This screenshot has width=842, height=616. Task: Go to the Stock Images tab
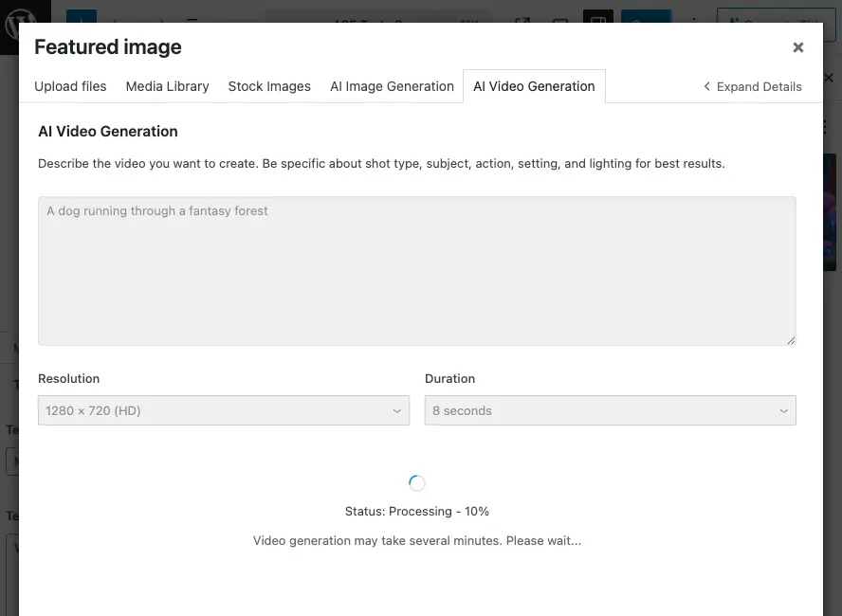tap(269, 86)
